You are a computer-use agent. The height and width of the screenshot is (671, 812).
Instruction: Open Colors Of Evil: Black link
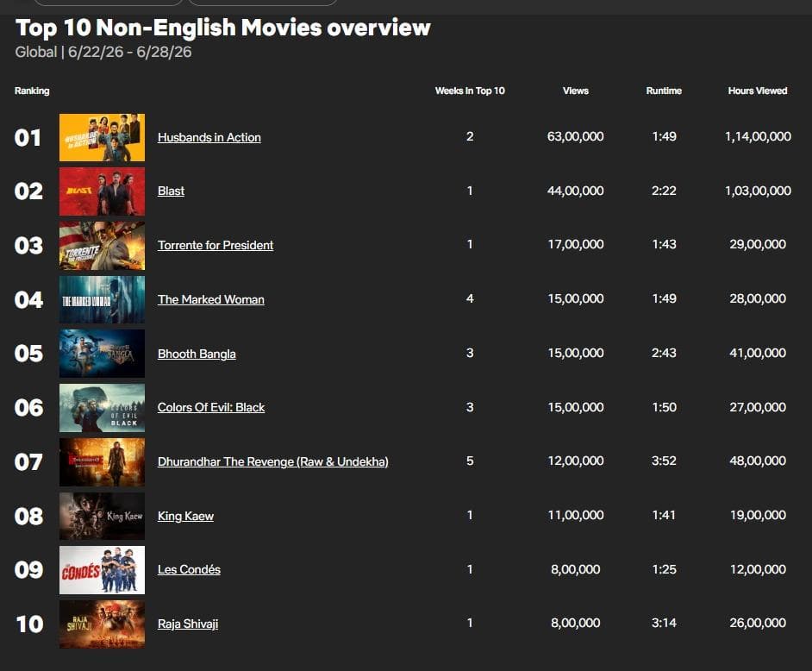pos(211,408)
